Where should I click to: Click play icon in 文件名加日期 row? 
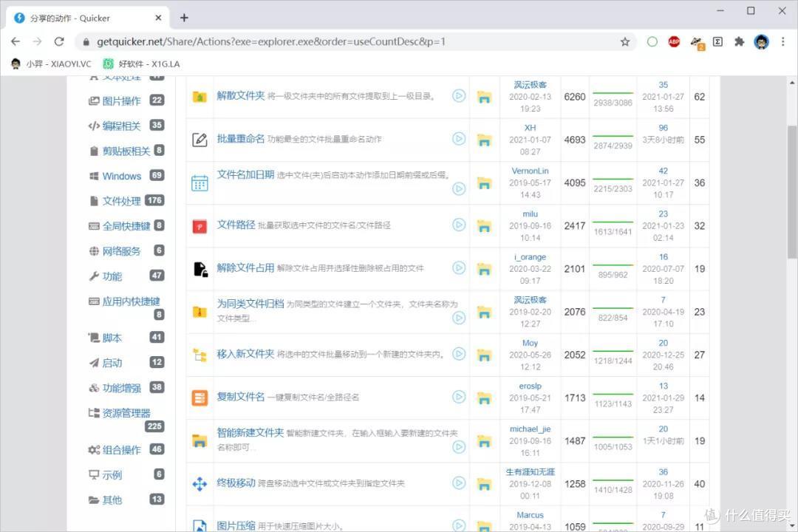459,189
